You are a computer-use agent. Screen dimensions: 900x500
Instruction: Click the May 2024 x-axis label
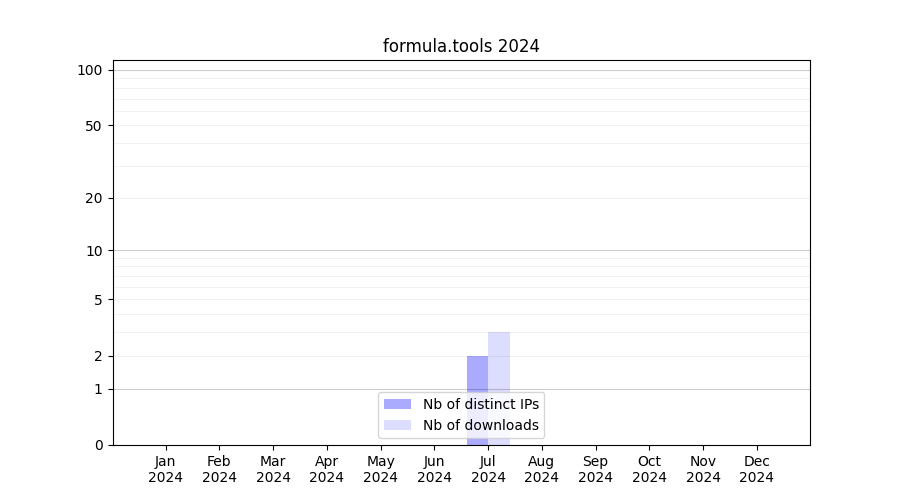(380, 469)
